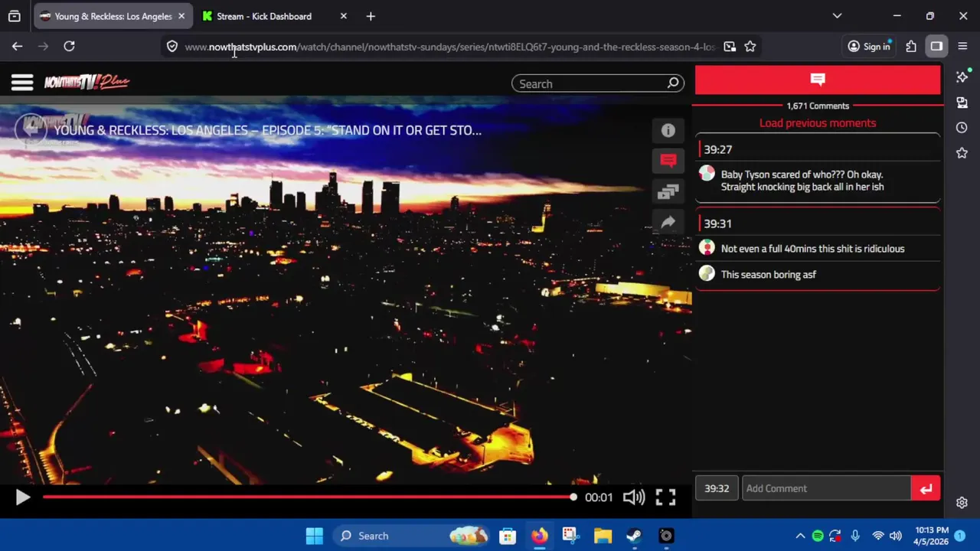Open a new browser tab
This screenshot has width=980, height=551.
(371, 16)
